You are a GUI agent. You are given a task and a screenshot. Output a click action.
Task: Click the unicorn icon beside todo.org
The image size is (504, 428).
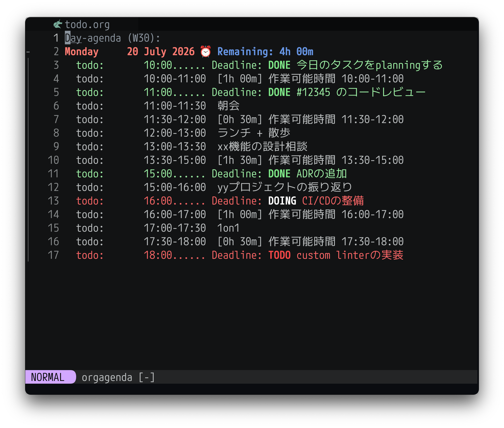coord(58,24)
